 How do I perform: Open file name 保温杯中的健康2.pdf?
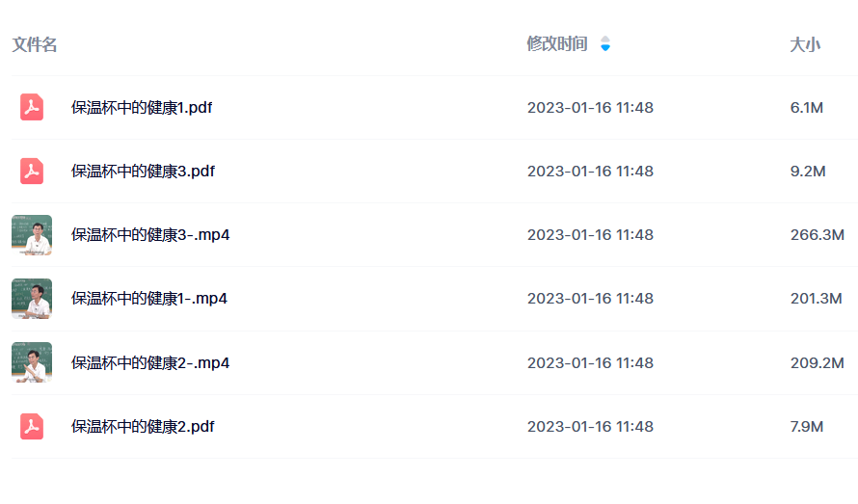tap(143, 426)
